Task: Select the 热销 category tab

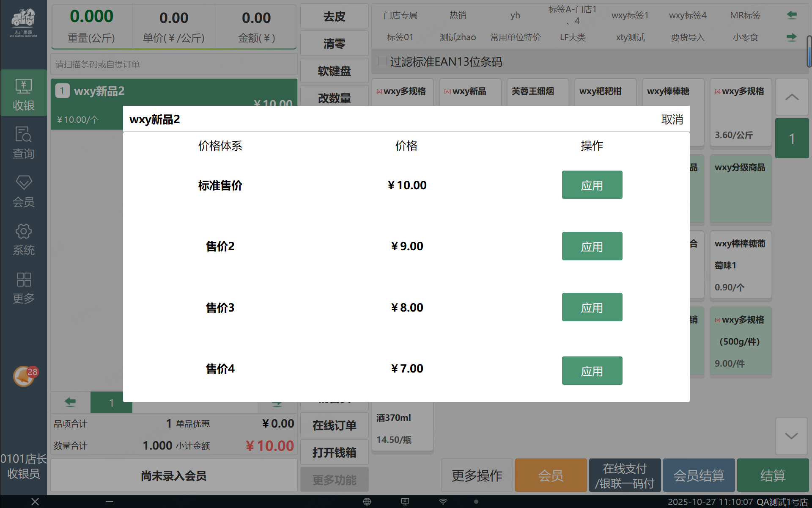Action: [x=458, y=15]
